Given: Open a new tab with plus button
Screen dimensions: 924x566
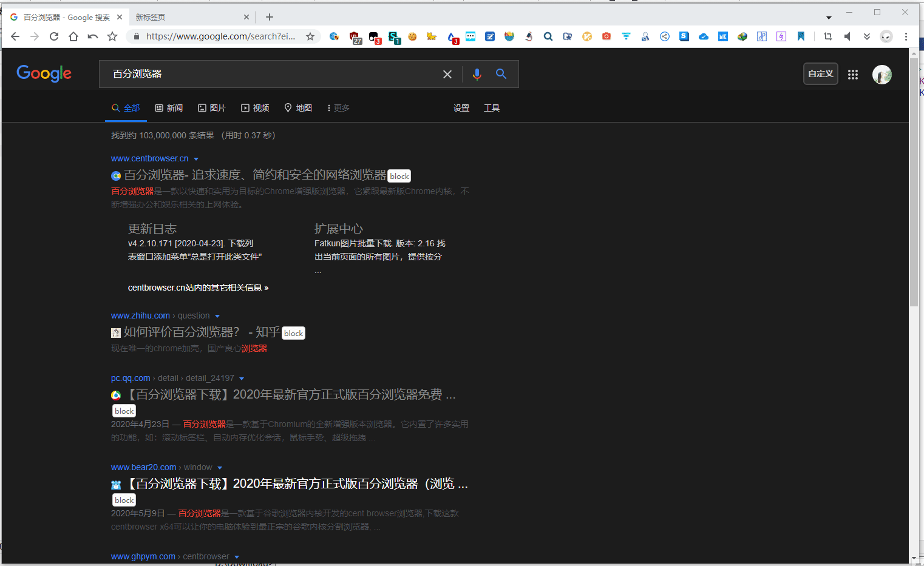Looking at the screenshot, I should click(x=270, y=17).
